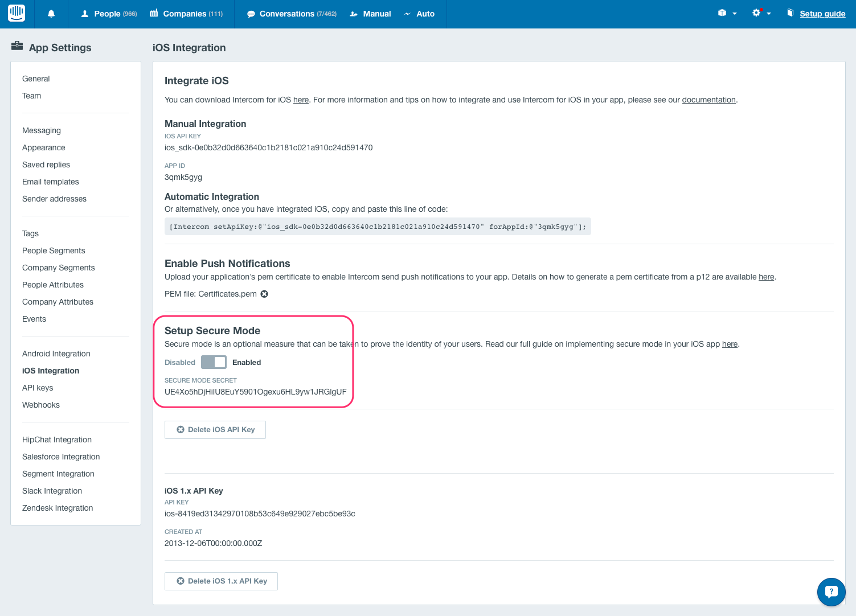The image size is (856, 616).
Task: Click Delete iOS API Key button
Action: (215, 430)
